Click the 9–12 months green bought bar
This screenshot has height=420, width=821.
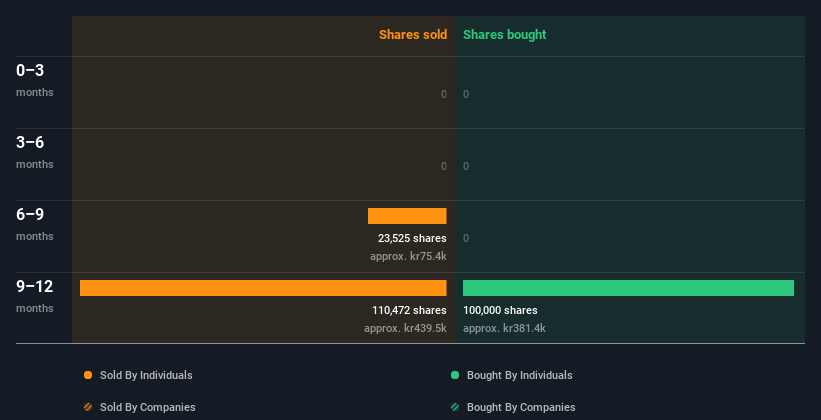point(628,288)
